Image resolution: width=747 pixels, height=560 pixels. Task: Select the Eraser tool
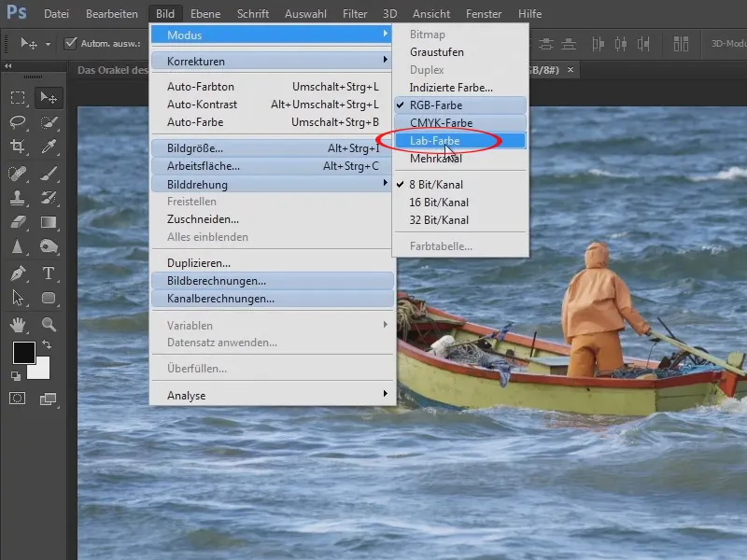click(x=18, y=222)
